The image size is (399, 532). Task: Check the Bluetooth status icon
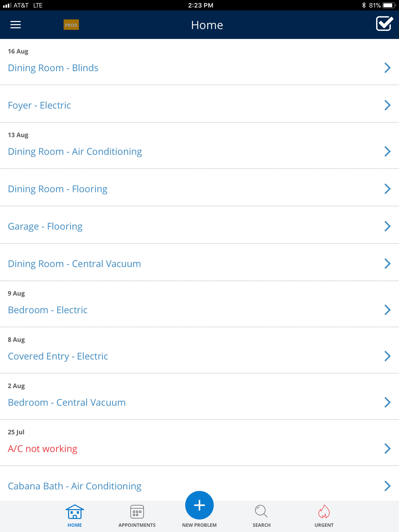coord(364,5)
